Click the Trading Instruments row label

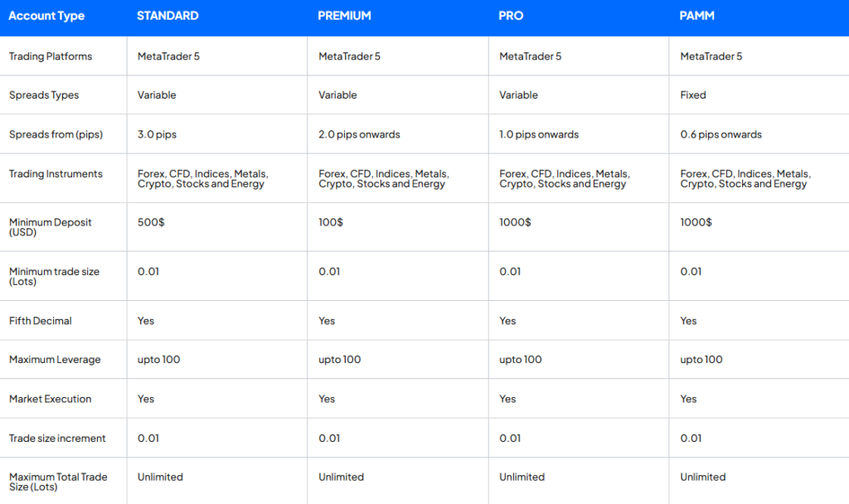pyautogui.click(x=56, y=174)
